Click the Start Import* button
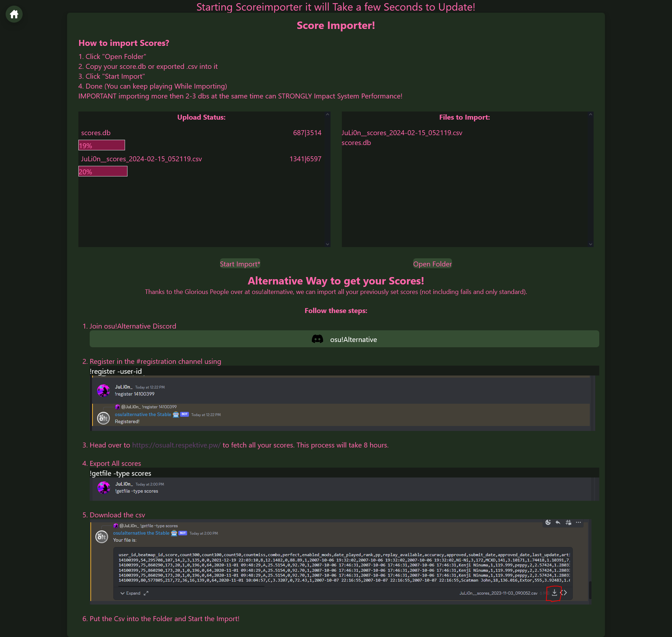The width and height of the screenshot is (672, 637). tap(240, 264)
